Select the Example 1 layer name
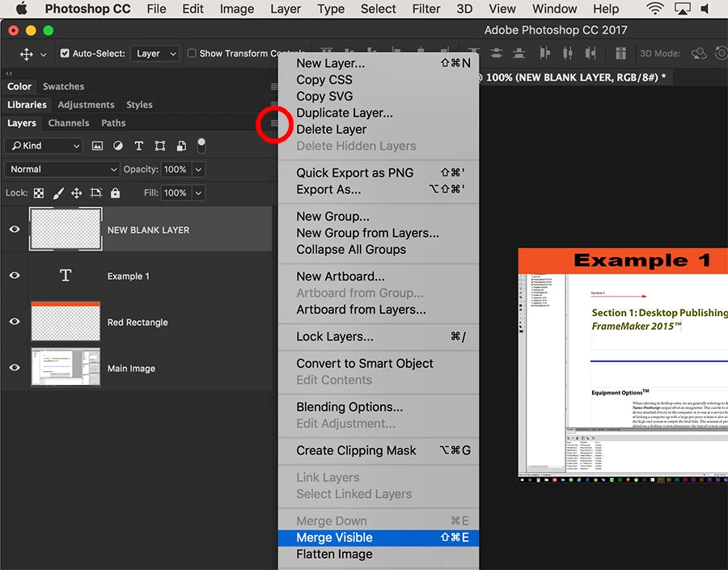728x570 pixels. 129,277
